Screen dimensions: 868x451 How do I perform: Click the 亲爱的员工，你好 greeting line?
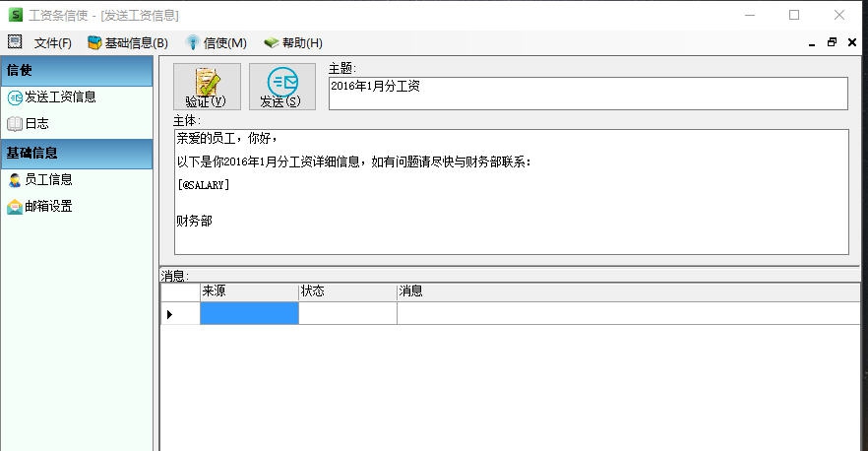click(227, 138)
